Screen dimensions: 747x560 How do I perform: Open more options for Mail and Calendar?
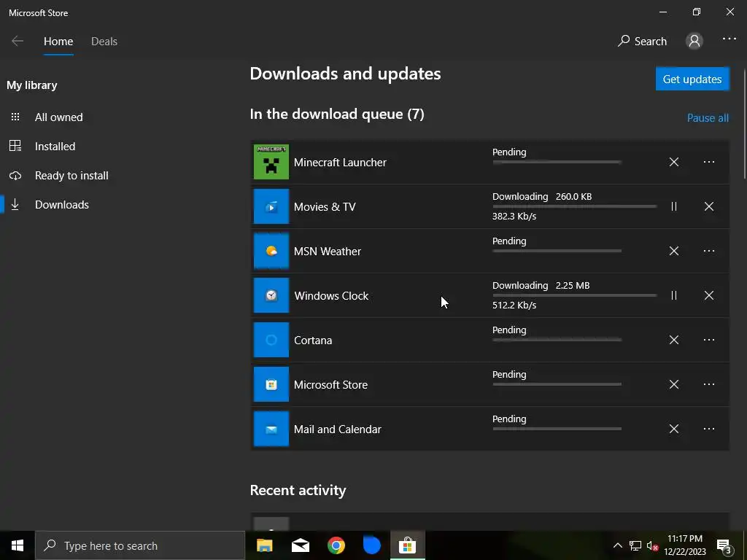709,429
